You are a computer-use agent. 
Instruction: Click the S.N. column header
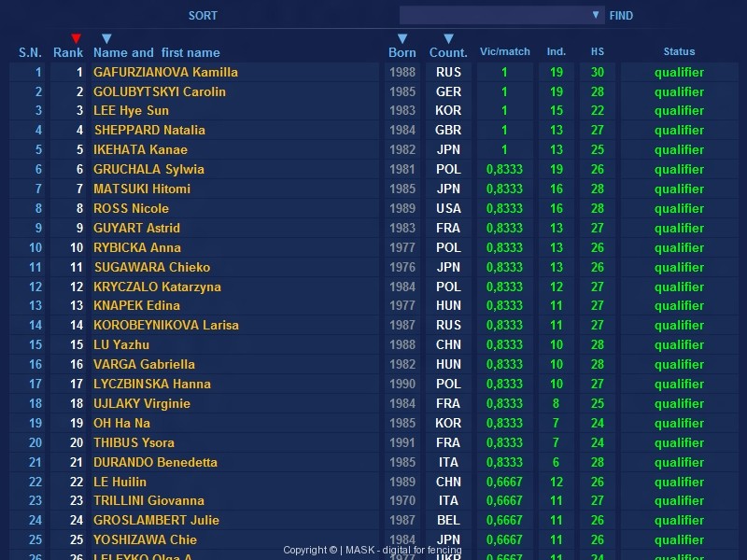click(30, 53)
